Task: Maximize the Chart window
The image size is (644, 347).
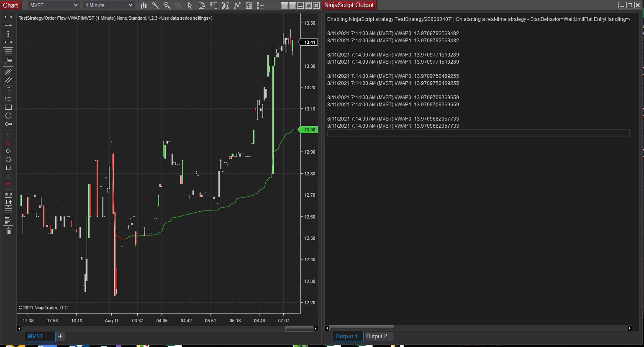Action: [308, 5]
